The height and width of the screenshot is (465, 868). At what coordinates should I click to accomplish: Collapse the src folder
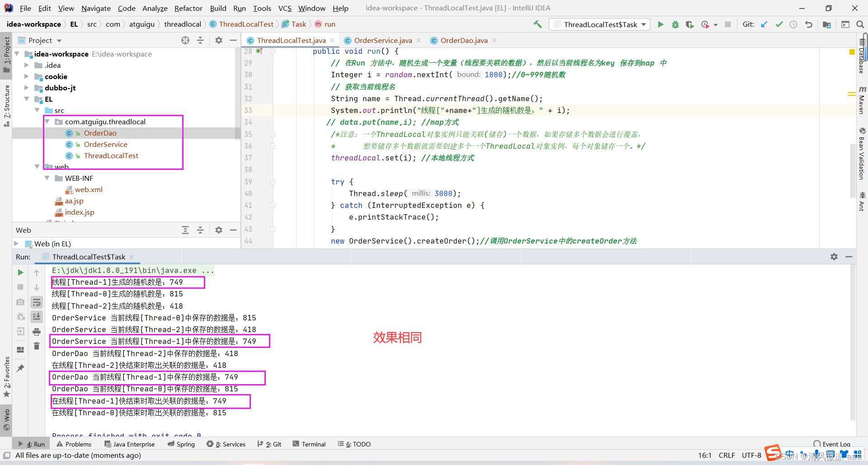37,110
